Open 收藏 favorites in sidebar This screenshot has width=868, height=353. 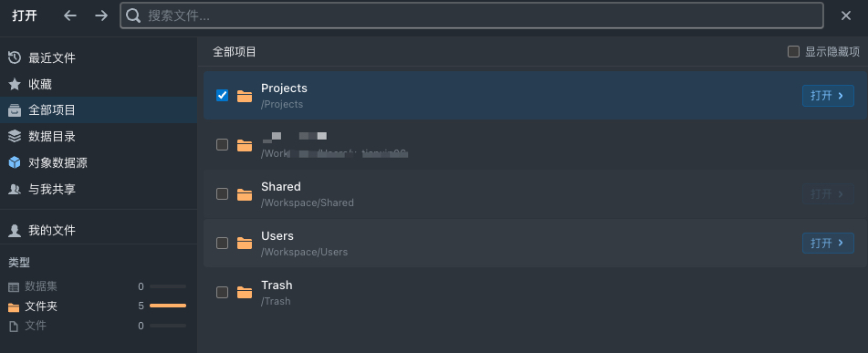(x=99, y=84)
